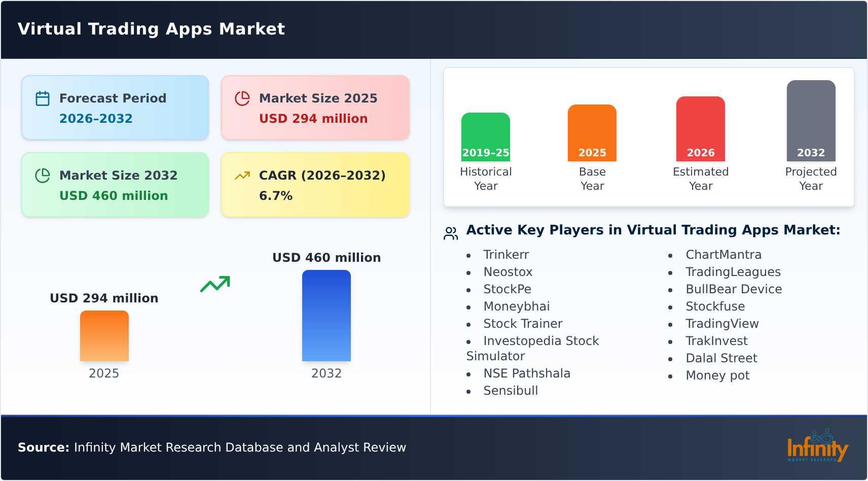868x481 pixels.
Task: Click the blue 2032 market size bar
Action: tap(327, 316)
